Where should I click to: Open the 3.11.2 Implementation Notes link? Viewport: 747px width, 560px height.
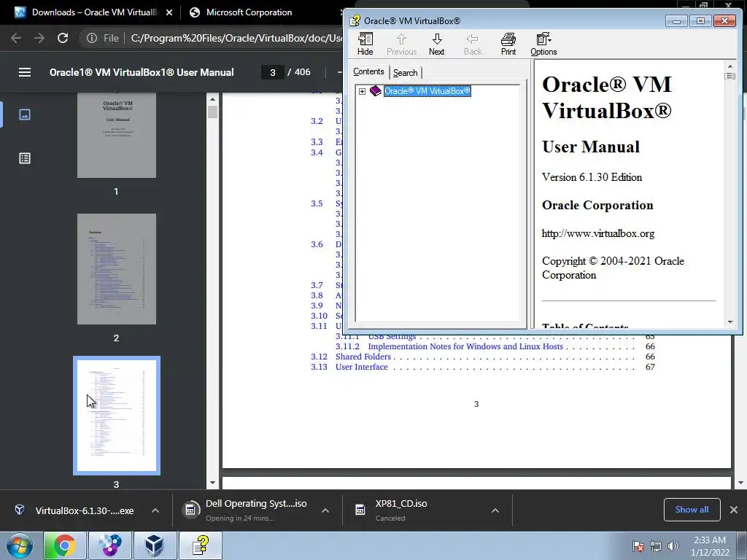[465, 346]
